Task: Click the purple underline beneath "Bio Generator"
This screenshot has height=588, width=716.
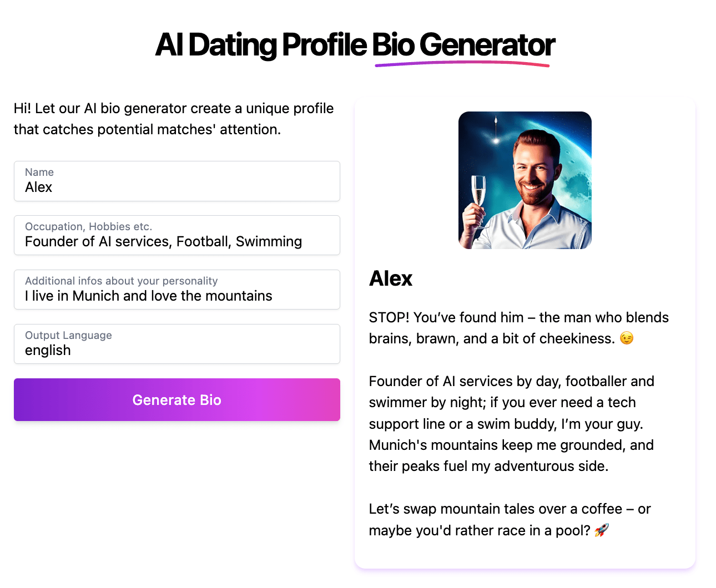Action: click(462, 64)
